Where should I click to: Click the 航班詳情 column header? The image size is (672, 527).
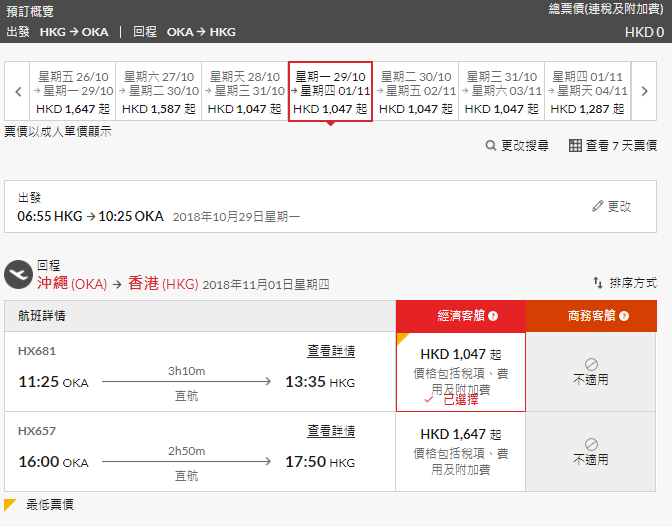42,316
